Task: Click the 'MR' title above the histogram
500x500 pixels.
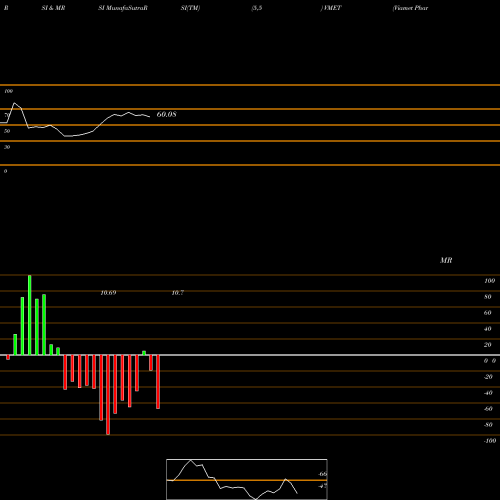Action: click(446, 260)
